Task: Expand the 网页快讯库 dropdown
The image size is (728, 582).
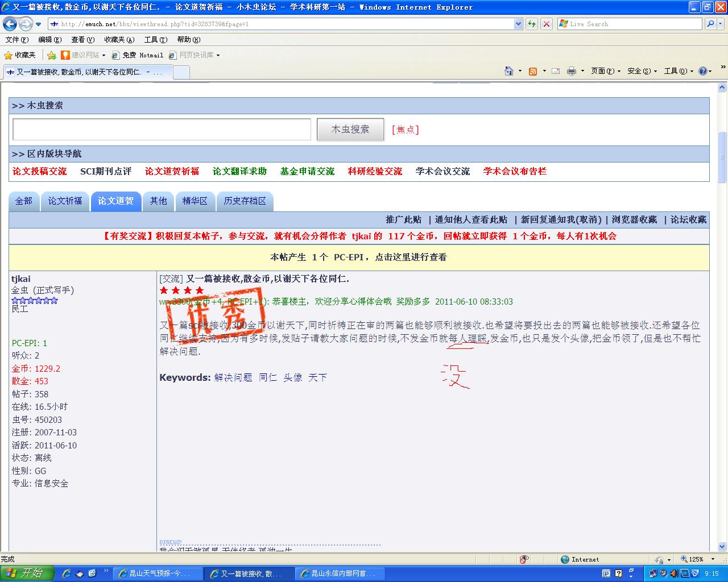Action: pyautogui.click(x=218, y=55)
